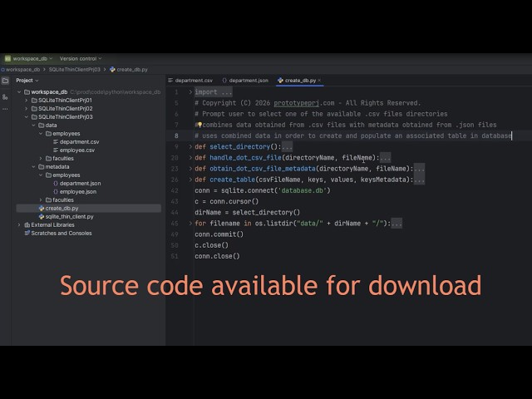Expand the faculties folder under data
This screenshot has height=399, width=532.
(41, 159)
